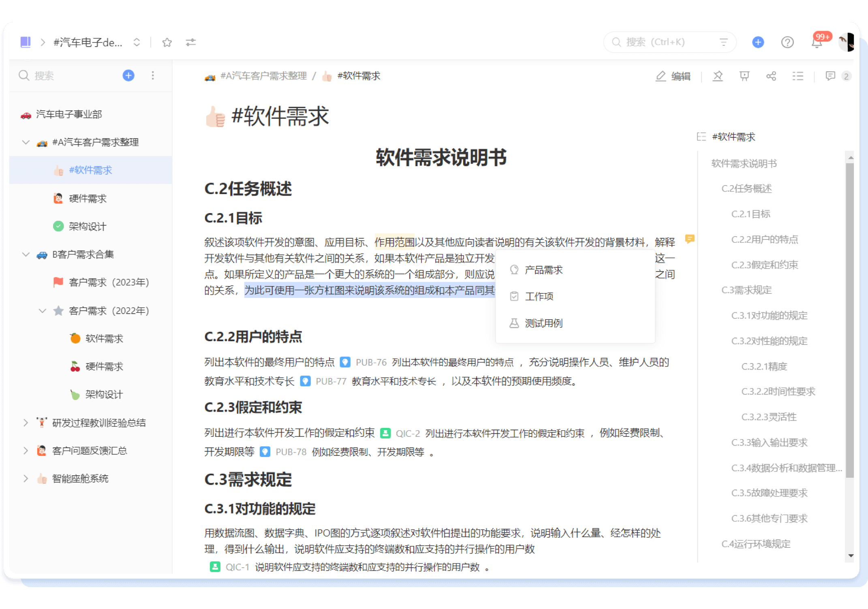
Task: Open the notifications bell with 99+ badge
Action: 817,42
